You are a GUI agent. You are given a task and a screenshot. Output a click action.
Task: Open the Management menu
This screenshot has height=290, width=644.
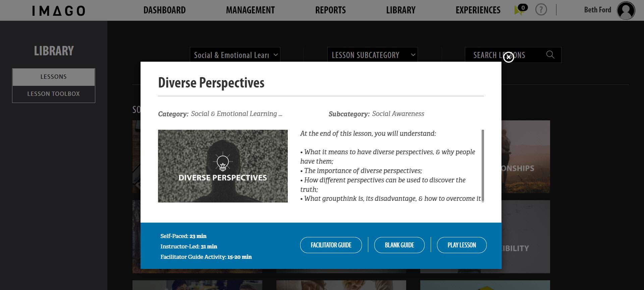pos(250,10)
